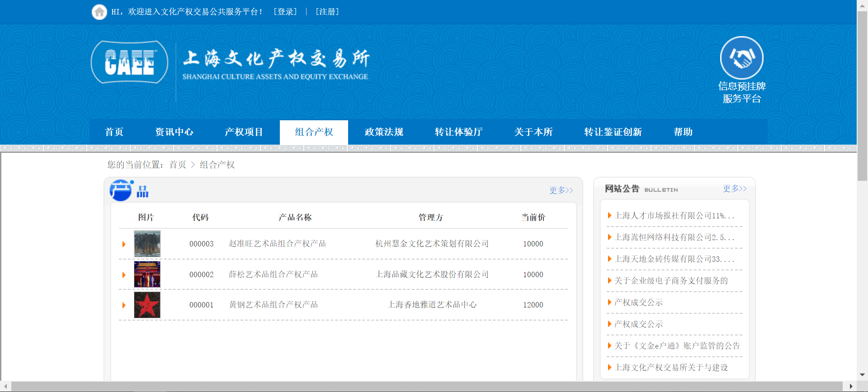Image resolution: width=868 pixels, height=392 pixels.
Task: Open notice 上海人才市场报社有限公司11%...
Action: tap(675, 216)
